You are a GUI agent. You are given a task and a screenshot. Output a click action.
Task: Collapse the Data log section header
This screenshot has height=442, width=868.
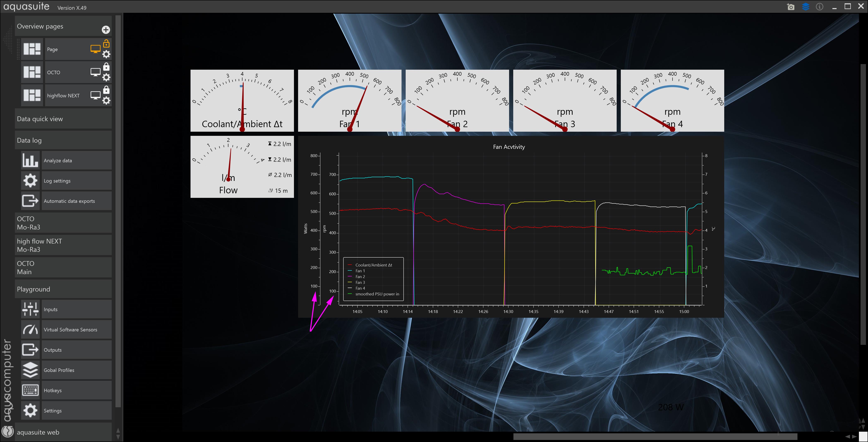(63, 140)
